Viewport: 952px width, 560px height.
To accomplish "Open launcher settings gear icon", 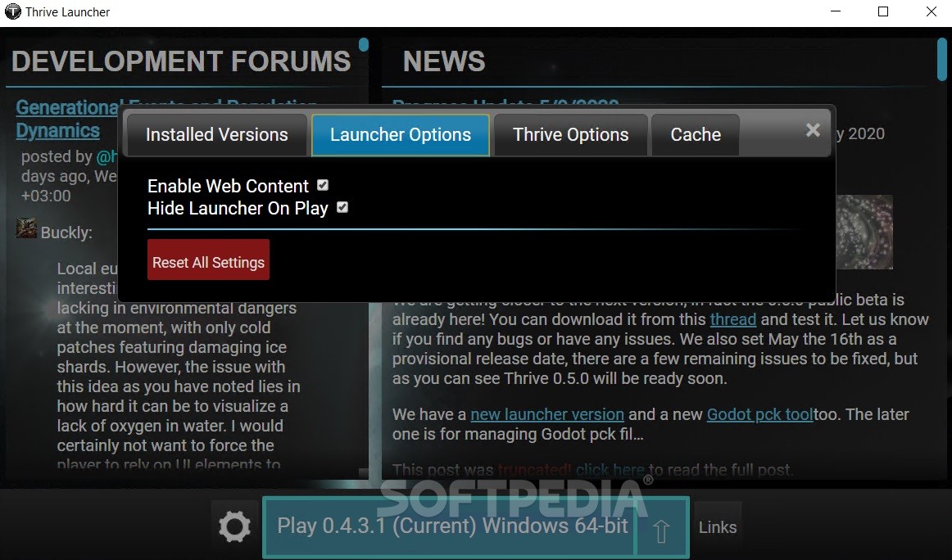I will point(234,526).
